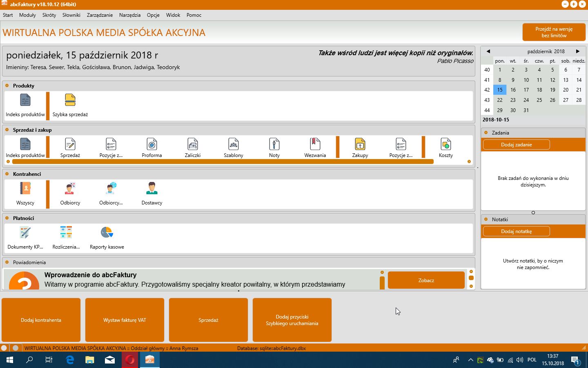Open the Moduły menu
The width and height of the screenshot is (588, 368).
pyautogui.click(x=27, y=15)
